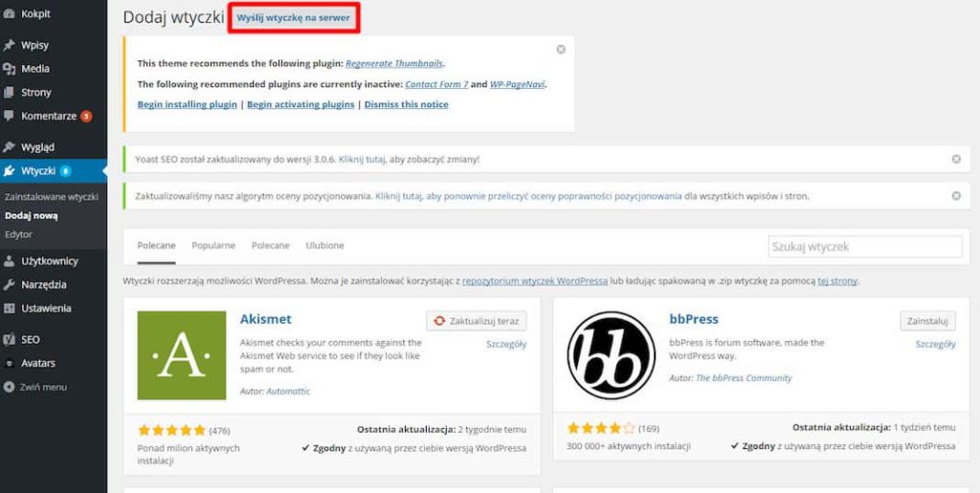Click the Kokpit dashboard icon in sidebar
980x493 pixels.
pyautogui.click(x=10, y=14)
